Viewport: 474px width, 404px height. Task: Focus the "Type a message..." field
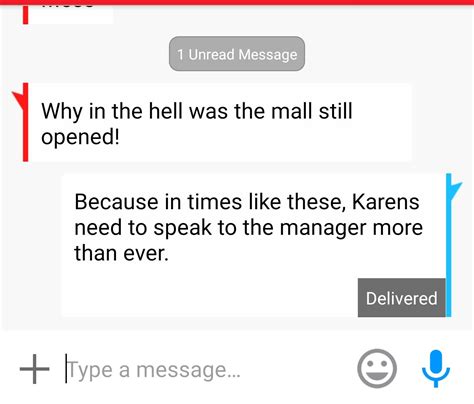click(x=207, y=369)
